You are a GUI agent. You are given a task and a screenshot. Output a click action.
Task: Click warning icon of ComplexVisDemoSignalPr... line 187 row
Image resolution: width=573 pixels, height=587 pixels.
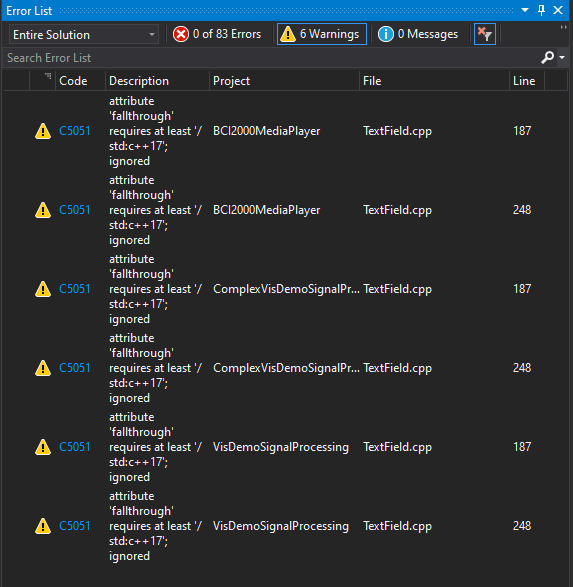(43, 289)
